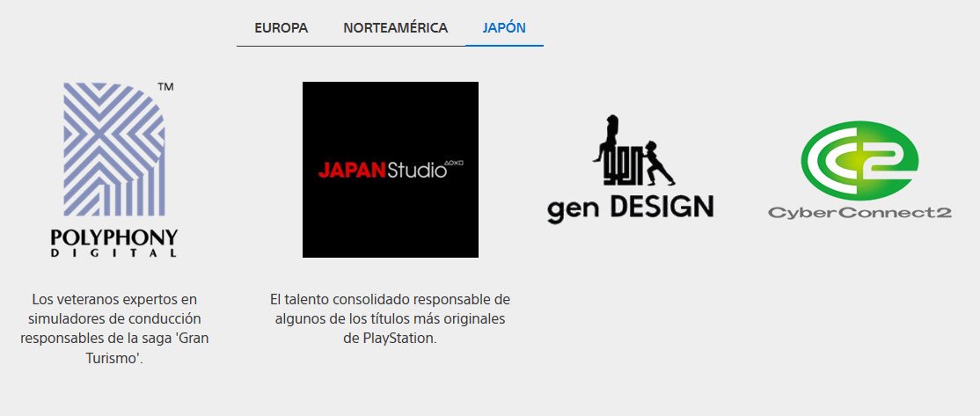The height and width of the screenshot is (416, 980).
Task: Open the Polyphony Digital logo
Action: point(114,169)
